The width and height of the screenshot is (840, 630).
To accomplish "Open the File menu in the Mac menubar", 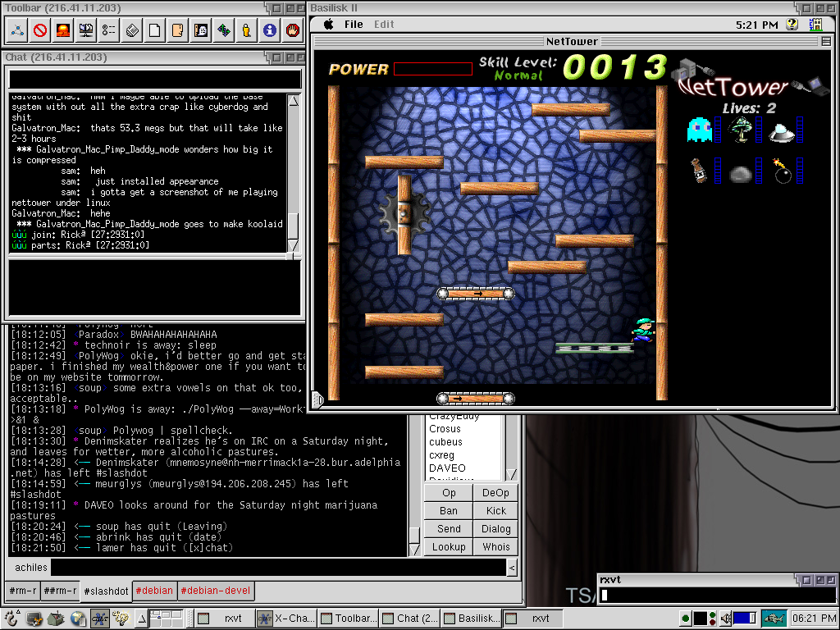I will click(354, 25).
